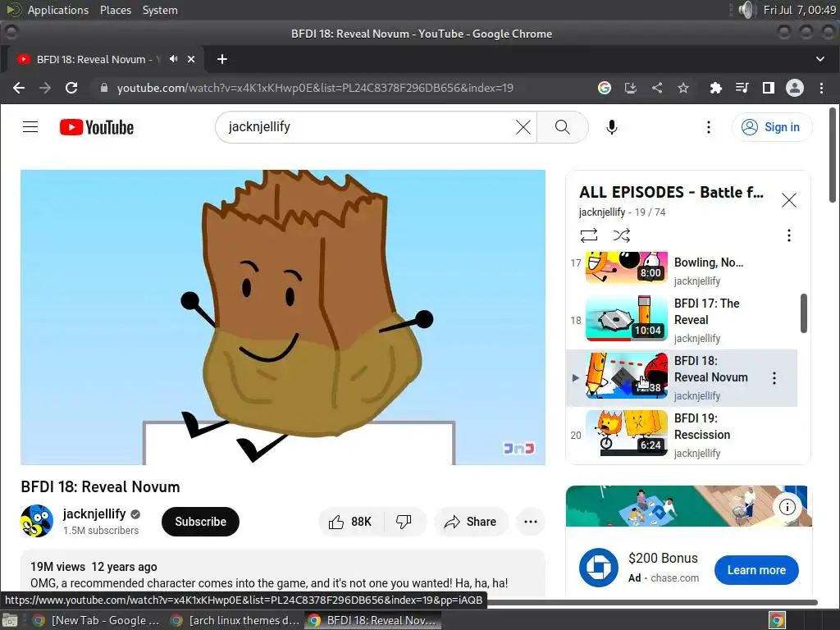Click Learn more on Chase ad
Viewport: 840px width, 630px height.
(756, 570)
